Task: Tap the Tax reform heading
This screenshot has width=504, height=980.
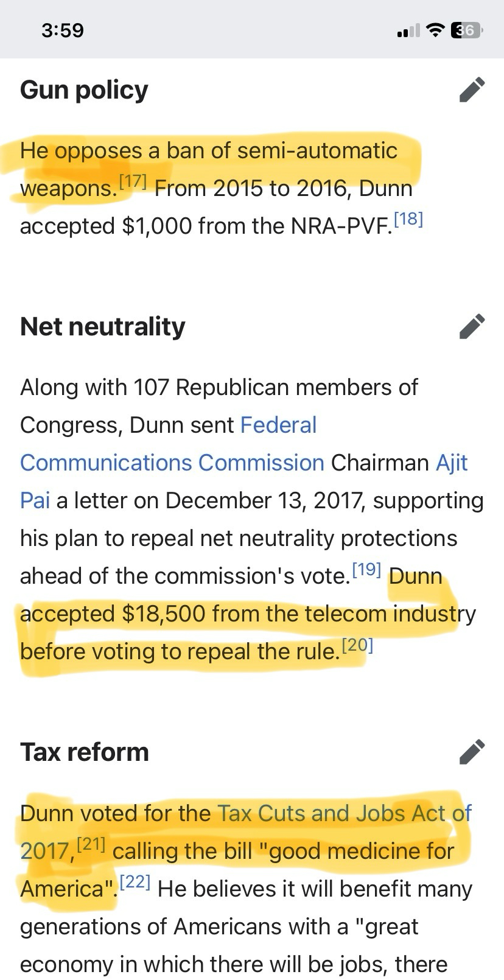Action: click(84, 752)
